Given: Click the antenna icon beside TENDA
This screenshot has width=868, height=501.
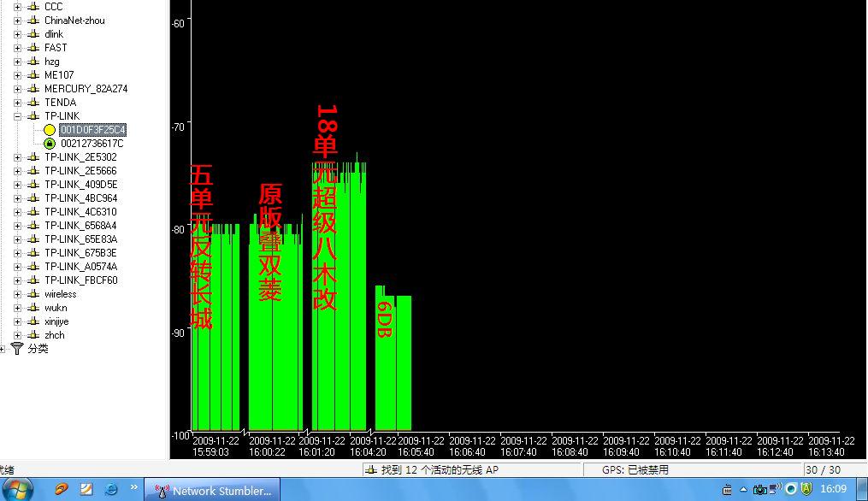Looking at the screenshot, I should pyautogui.click(x=33, y=103).
